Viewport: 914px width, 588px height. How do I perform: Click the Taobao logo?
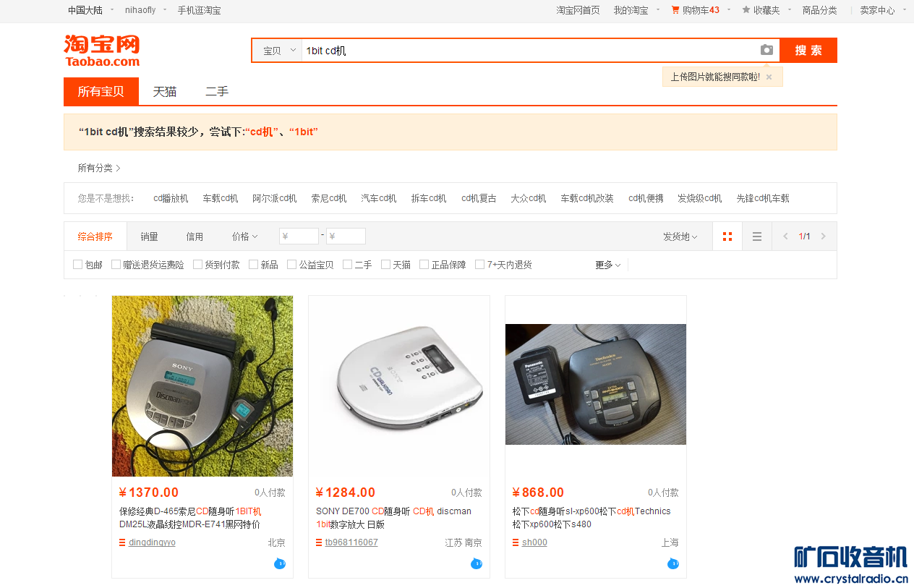[x=102, y=50]
